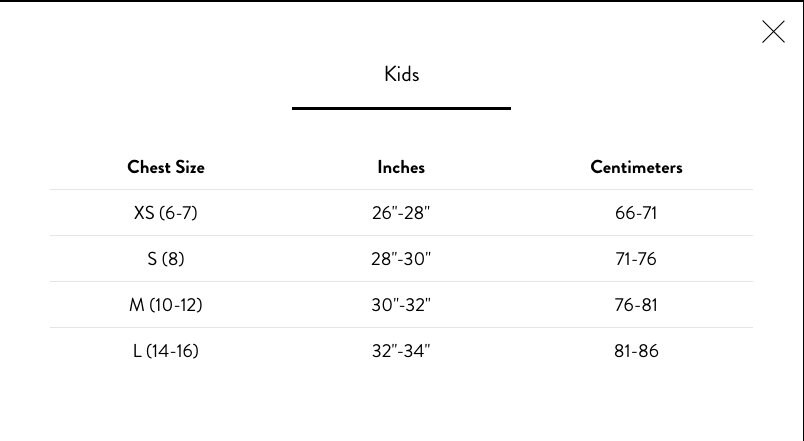Select the S (8) size cell
The width and height of the screenshot is (804, 441).
click(166, 258)
